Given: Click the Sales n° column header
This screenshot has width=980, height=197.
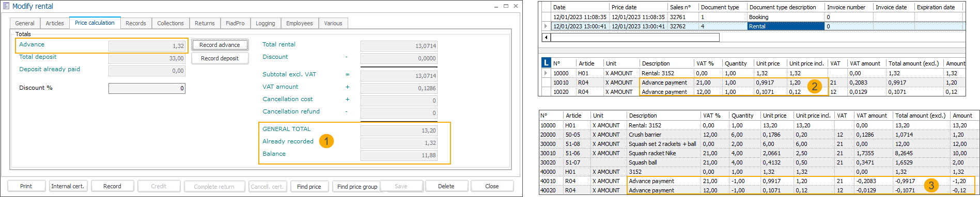Looking at the screenshot, I should point(683,7).
